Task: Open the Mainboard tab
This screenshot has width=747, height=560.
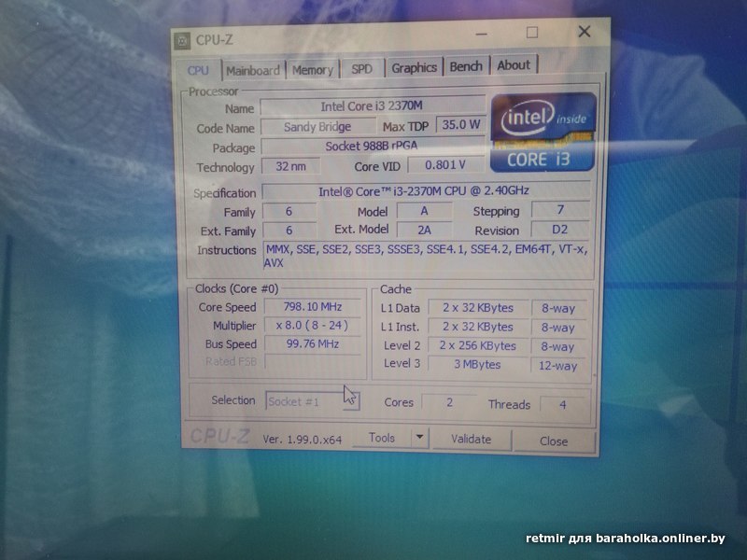Action: pyautogui.click(x=253, y=71)
